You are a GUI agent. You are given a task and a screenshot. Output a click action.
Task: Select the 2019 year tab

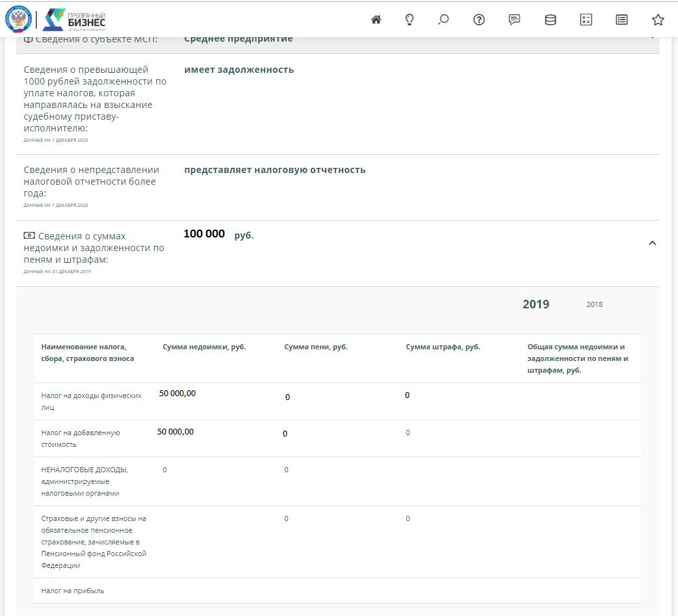point(536,304)
